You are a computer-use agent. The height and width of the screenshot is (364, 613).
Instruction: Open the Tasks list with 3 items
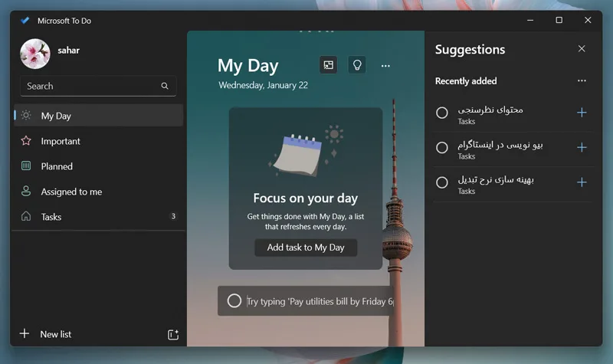coord(99,217)
